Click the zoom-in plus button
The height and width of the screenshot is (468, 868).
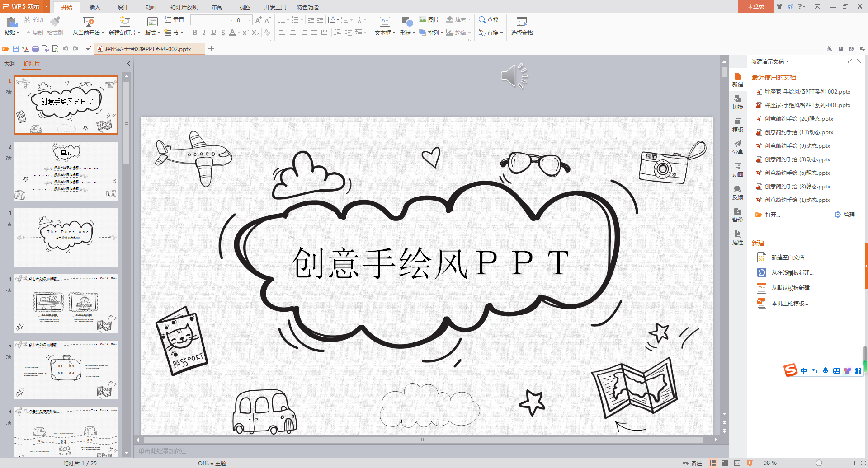(854, 463)
